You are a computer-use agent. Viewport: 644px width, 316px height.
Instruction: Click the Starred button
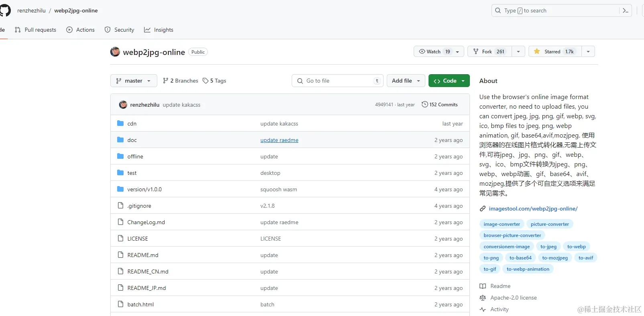click(x=555, y=51)
